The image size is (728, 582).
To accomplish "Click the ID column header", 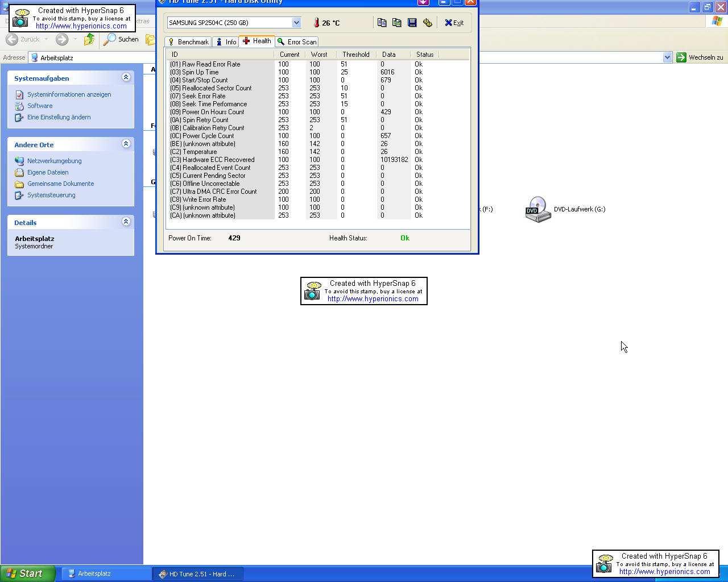I will point(220,55).
